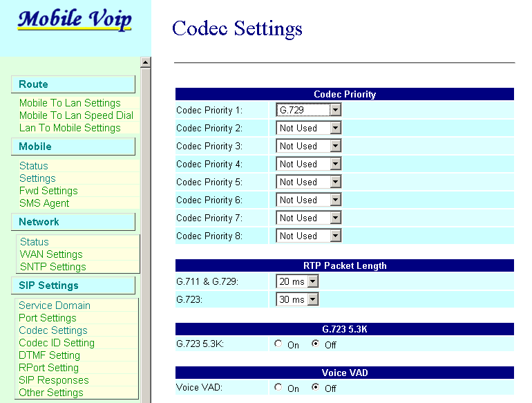Click sidebar scrollbar up arrow
532x403 pixels.
click(145, 62)
